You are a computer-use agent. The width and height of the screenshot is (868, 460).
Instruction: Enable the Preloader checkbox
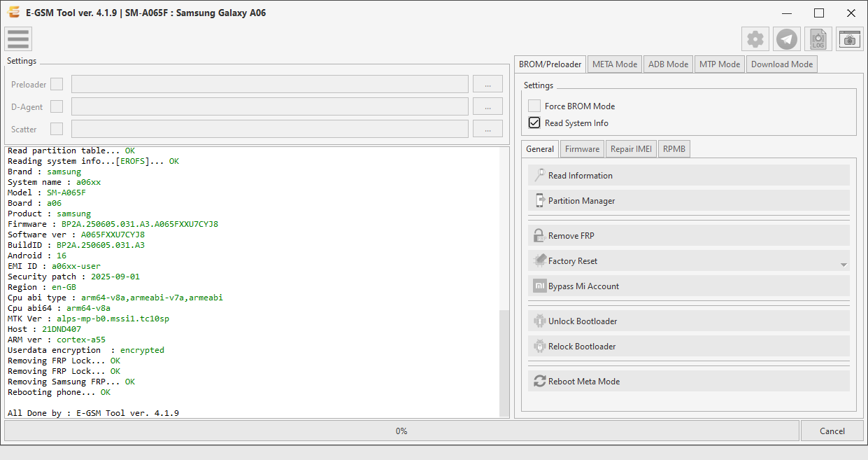57,84
